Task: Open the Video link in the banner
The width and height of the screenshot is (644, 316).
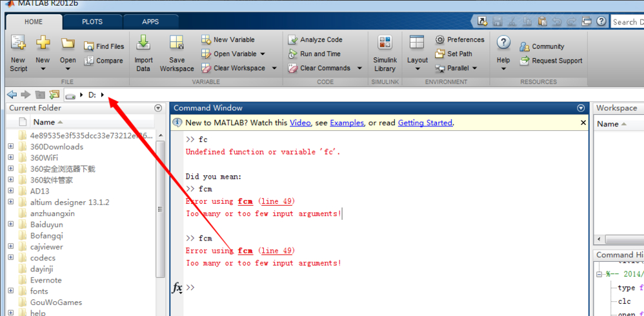Action: coord(300,123)
